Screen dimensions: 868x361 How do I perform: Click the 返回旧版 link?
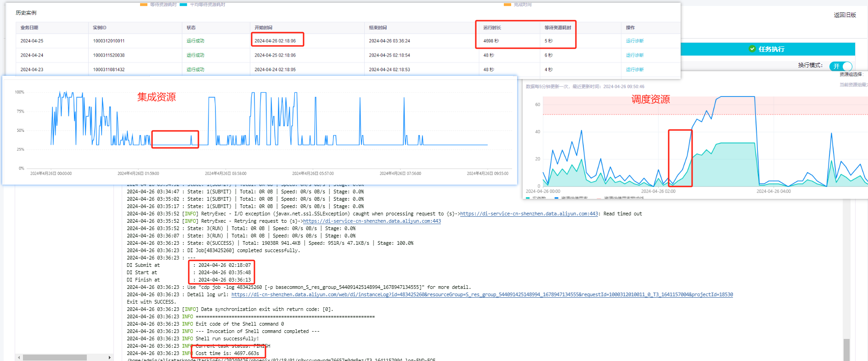click(x=845, y=15)
